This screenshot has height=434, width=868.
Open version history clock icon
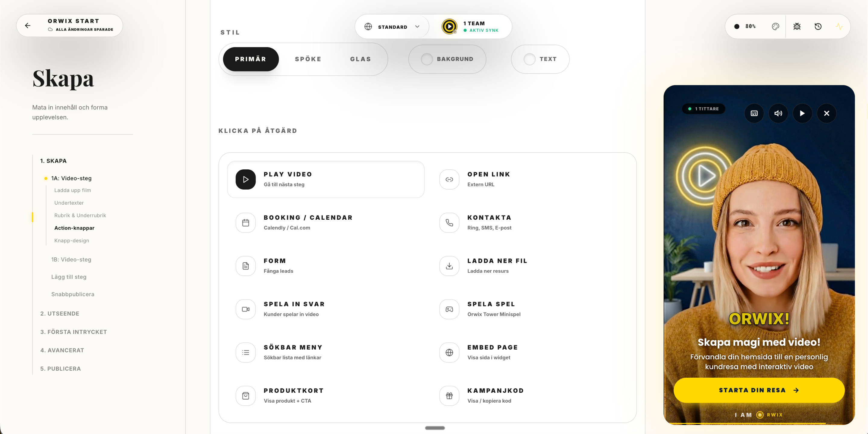[818, 26]
